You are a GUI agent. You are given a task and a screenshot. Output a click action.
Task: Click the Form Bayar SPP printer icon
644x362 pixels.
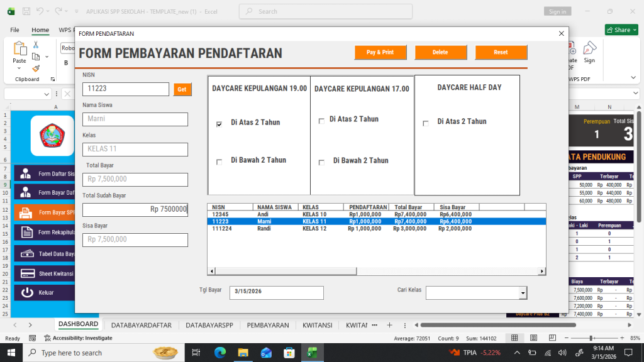(x=26, y=213)
